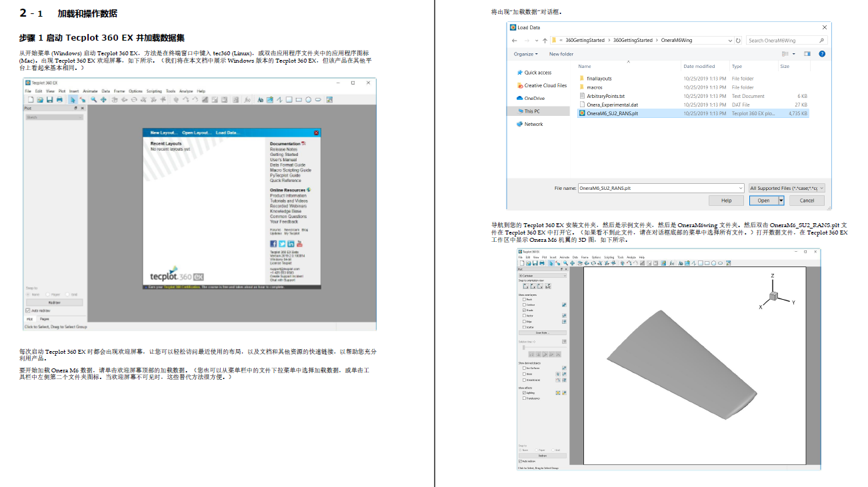The width and height of the screenshot is (868, 487).
Task: Open the Facebook icon on the welcome screen
Action: pyautogui.click(x=273, y=244)
